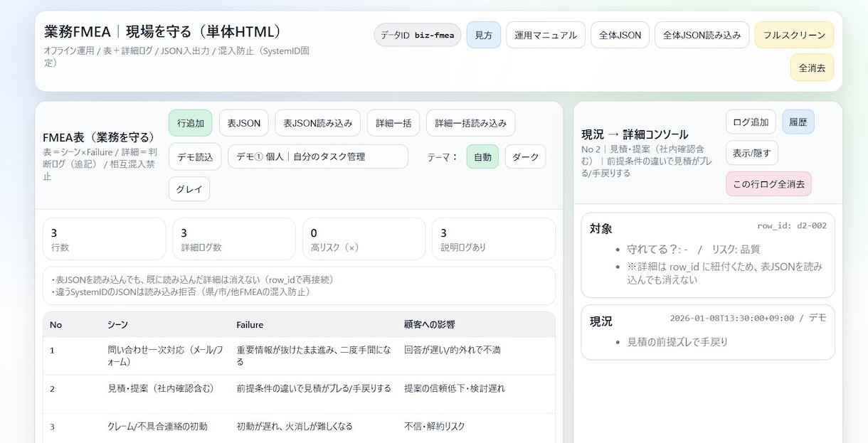Click the 詳細ログ数 stat card
The image size is (868, 443).
pos(234,239)
